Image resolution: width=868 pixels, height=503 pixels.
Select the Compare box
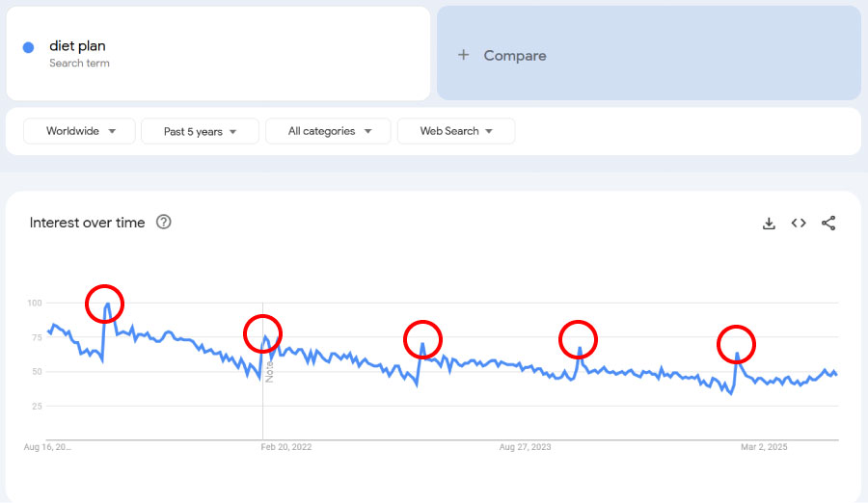pos(648,54)
